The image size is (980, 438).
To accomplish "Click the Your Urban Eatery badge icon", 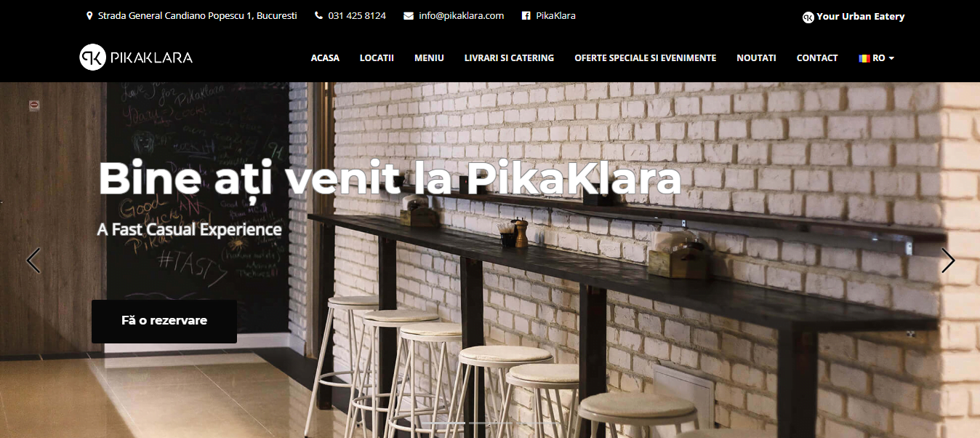I will (x=808, y=17).
